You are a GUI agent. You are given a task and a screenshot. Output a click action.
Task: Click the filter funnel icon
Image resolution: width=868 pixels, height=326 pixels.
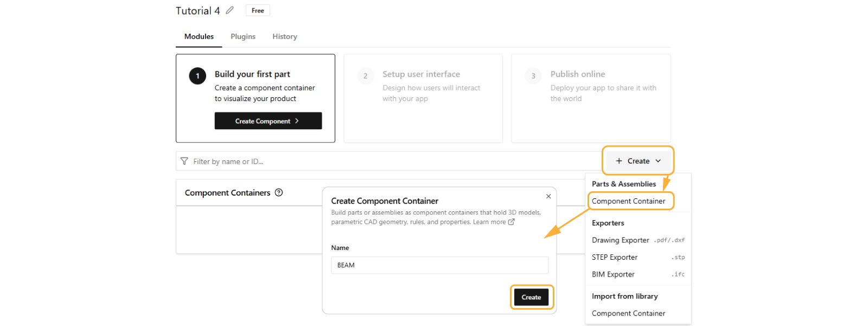click(184, 161)
